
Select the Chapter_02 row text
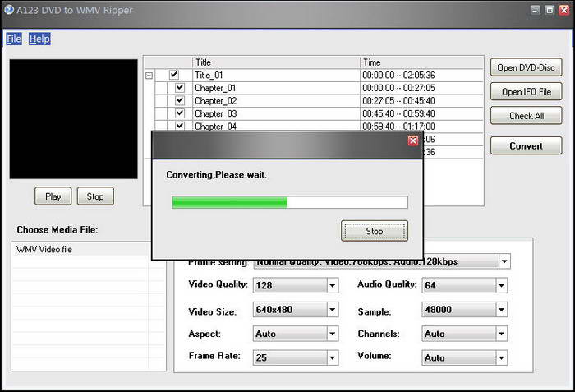pos(215,100)
